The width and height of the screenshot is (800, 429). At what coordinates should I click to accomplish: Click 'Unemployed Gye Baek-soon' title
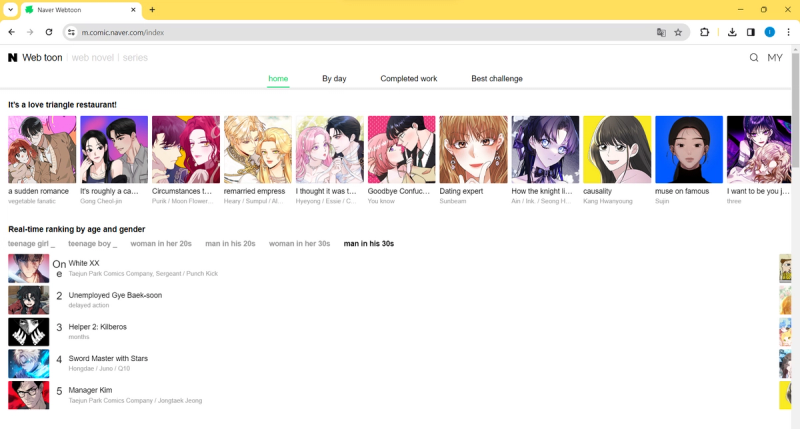click(115, 295)
